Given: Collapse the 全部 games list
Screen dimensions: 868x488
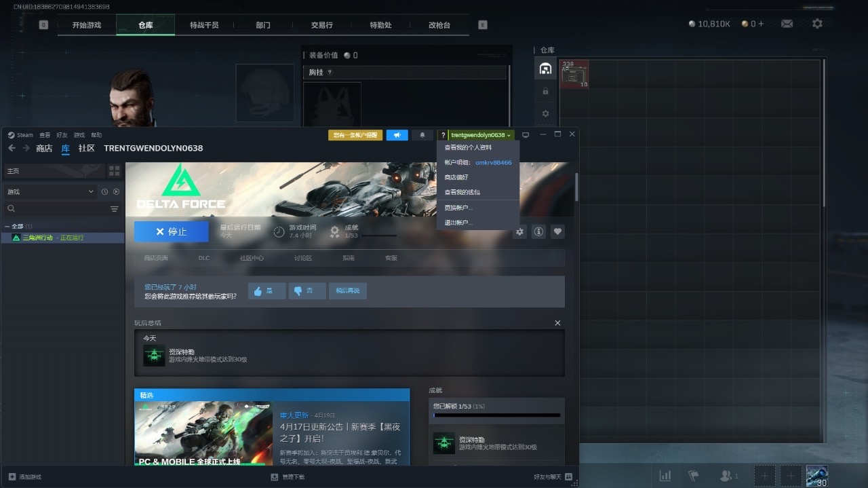Looking at the screenshot, I should (7, 226).
